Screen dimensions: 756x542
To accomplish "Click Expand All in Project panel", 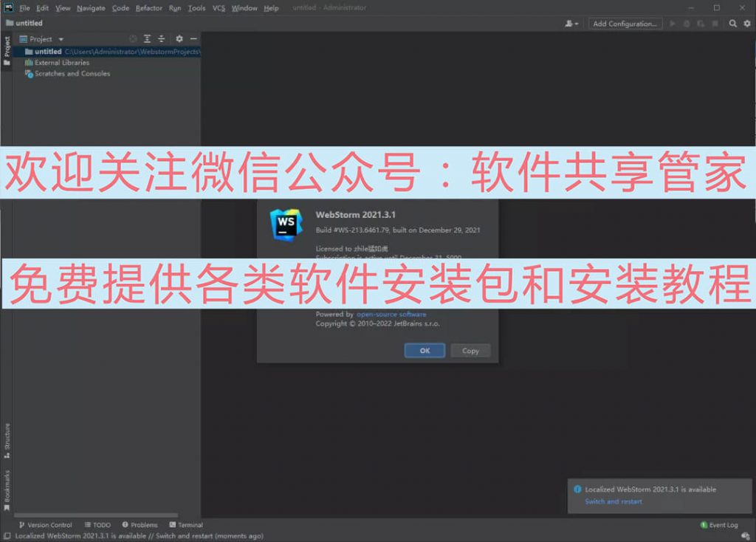I will pos(148,39).
